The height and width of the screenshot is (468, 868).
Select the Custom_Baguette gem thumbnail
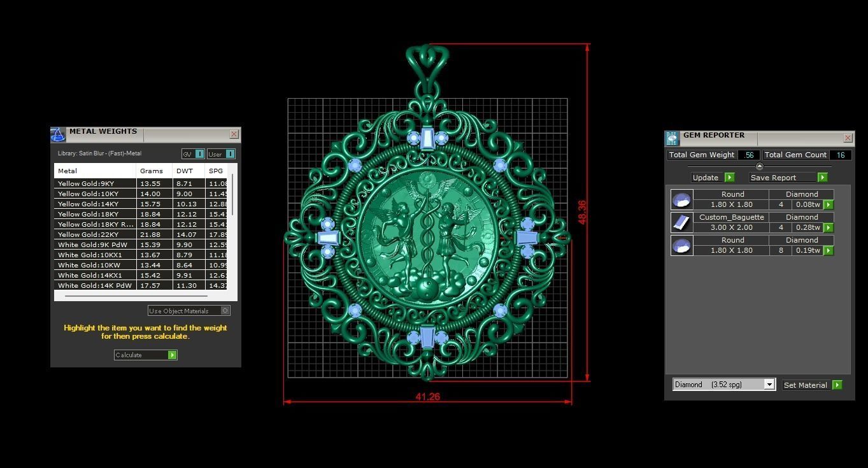[681, 222]
